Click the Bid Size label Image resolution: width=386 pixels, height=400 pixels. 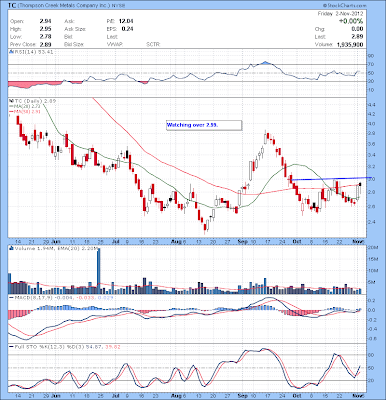(x=74, y=44)
